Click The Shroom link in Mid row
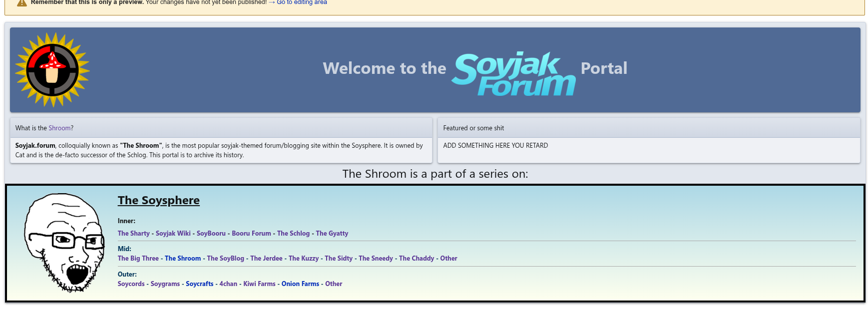 183,258
